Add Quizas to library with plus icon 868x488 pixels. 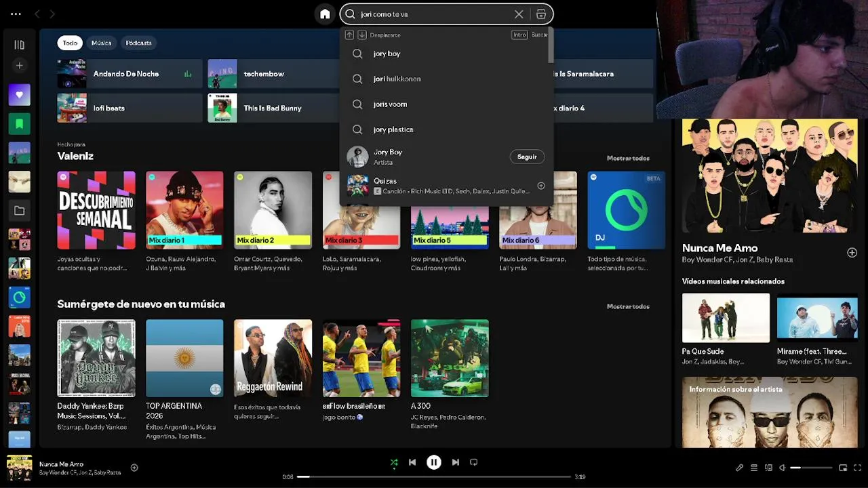pyautogui.click(x=541, y=186)
